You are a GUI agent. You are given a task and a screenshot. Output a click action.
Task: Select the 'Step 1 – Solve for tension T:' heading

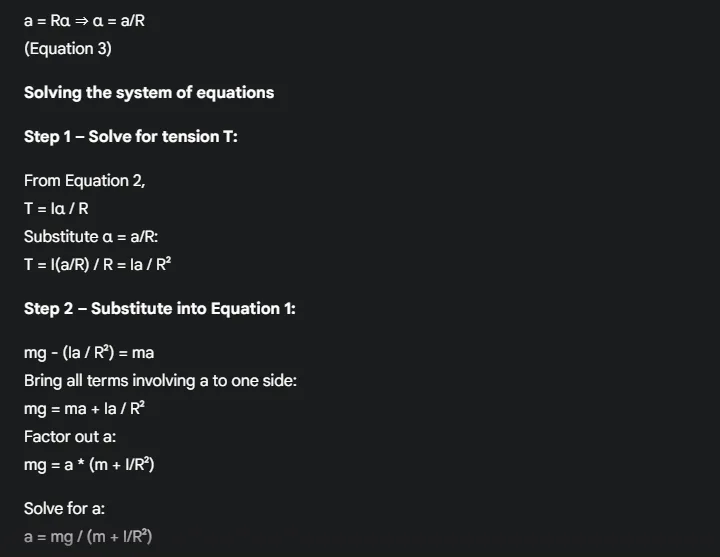131,137
